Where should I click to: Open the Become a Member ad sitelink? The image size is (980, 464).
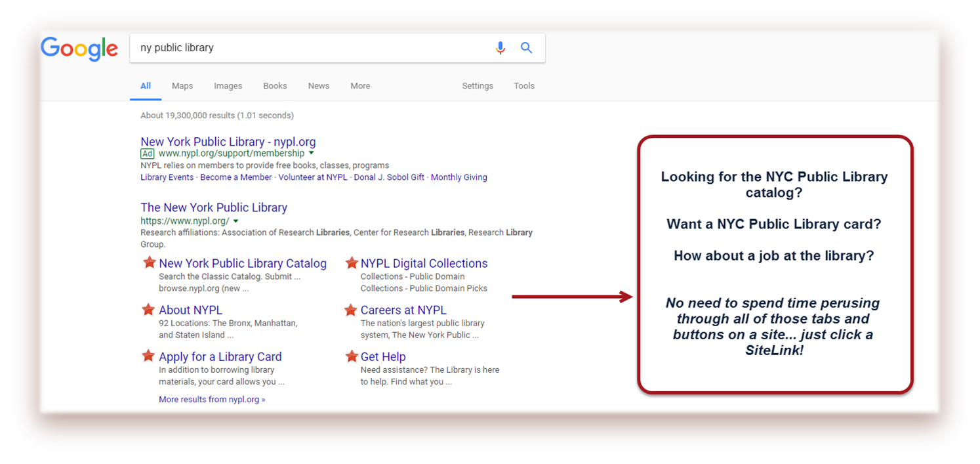click(236, 177)
